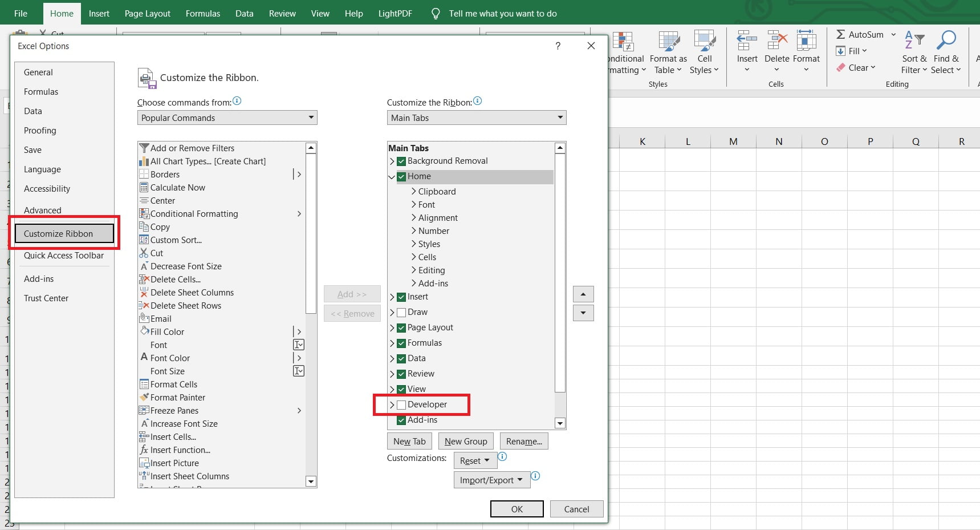Click Tell me what you want search box

coord(502,13)
